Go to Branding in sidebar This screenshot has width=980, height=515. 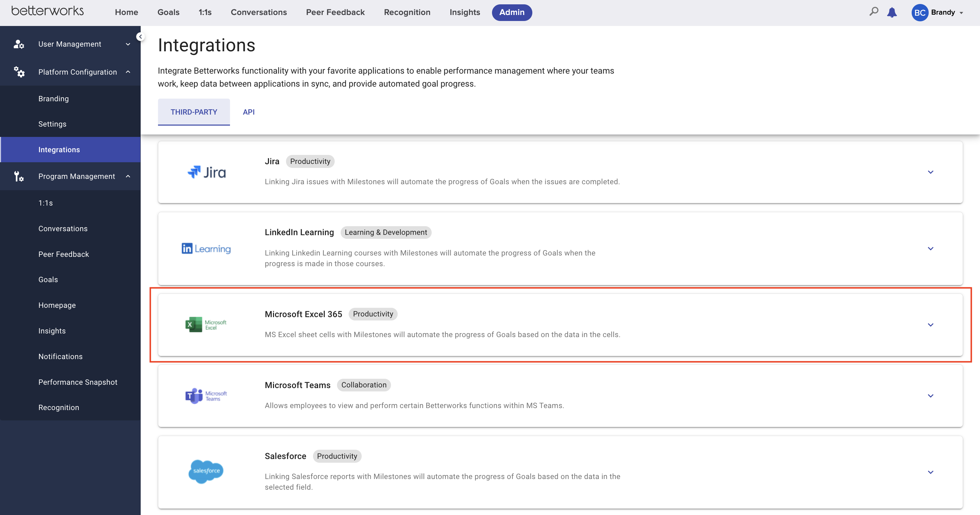pos(54,99)
